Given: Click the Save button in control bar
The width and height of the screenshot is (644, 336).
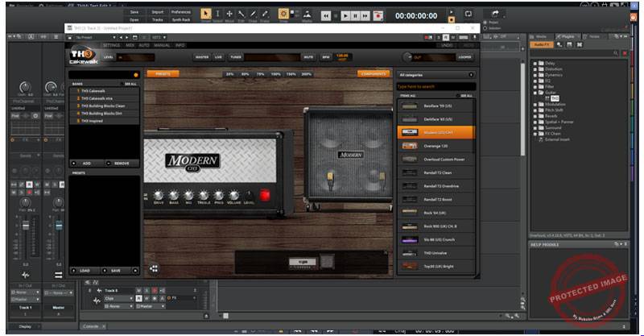Looking at the screenshot, I should pos(134,12).
